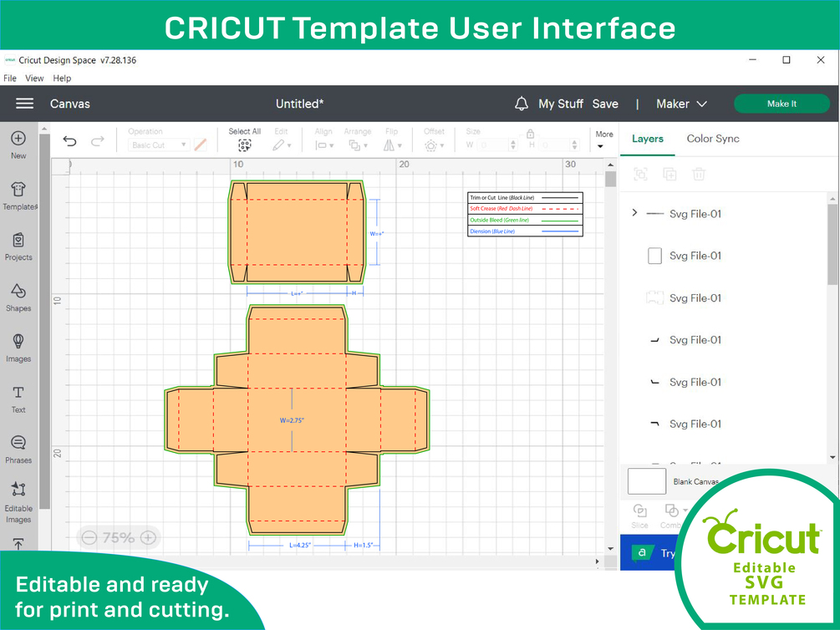Click the Duplicate layer icon
The height and width of the screenshot is (630, 840).
click(669, 174)
